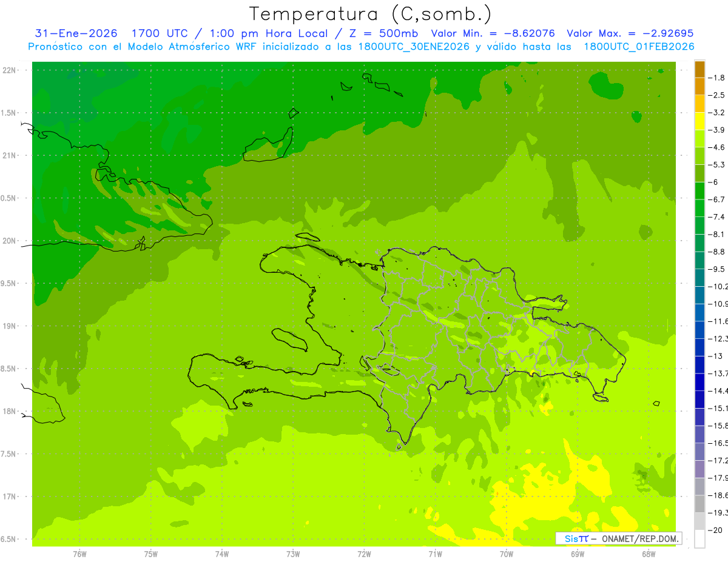Click the '71W' longitude label
This screenshot has height=562, width=728.
point(435,554)
